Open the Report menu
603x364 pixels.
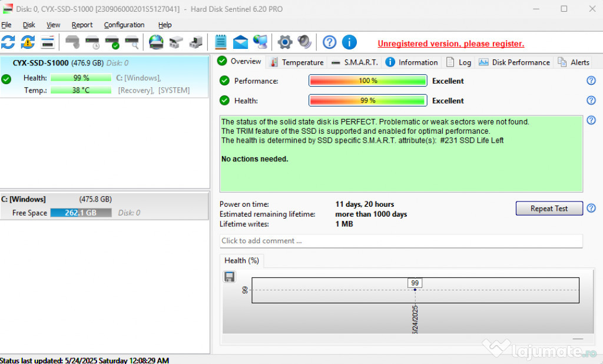point(82,25)
